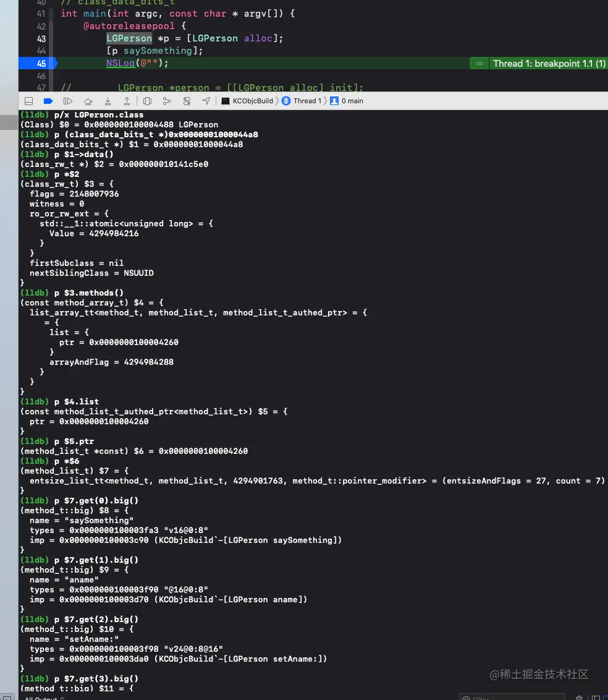This screenshot has height=700, width=608.
Task: Click the imp line for -[LGPerson saySomething]
Action: pyautogui.click(x=185, y=540)
